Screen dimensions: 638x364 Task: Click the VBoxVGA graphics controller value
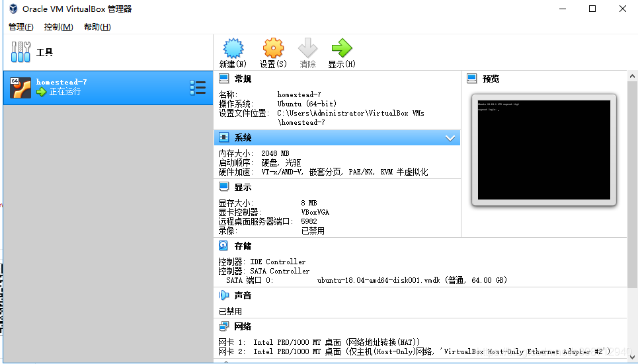click(315, 212)
